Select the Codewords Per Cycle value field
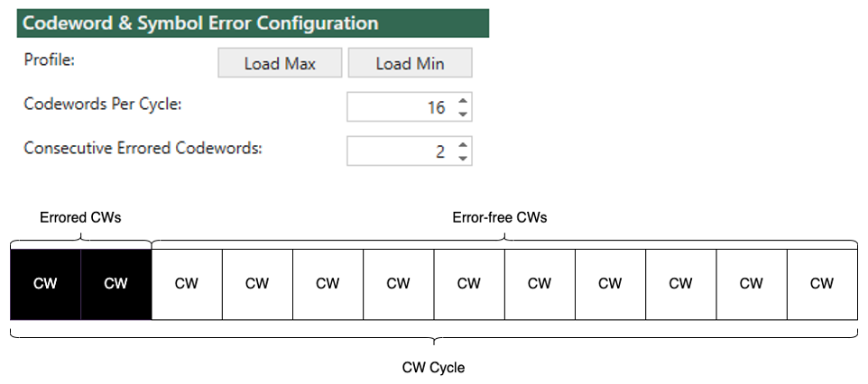The height and width of the screenshot is (384, 868). pos(409,106)
